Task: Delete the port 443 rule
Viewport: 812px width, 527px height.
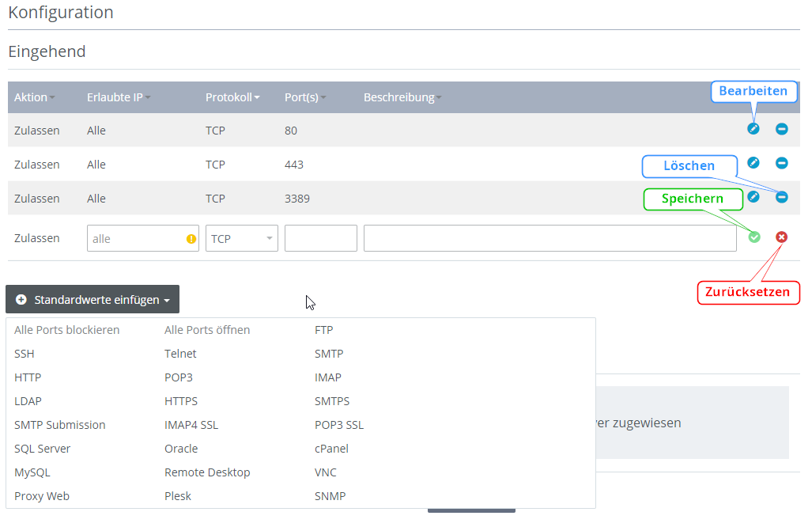Action: click(x=781, y=163)
